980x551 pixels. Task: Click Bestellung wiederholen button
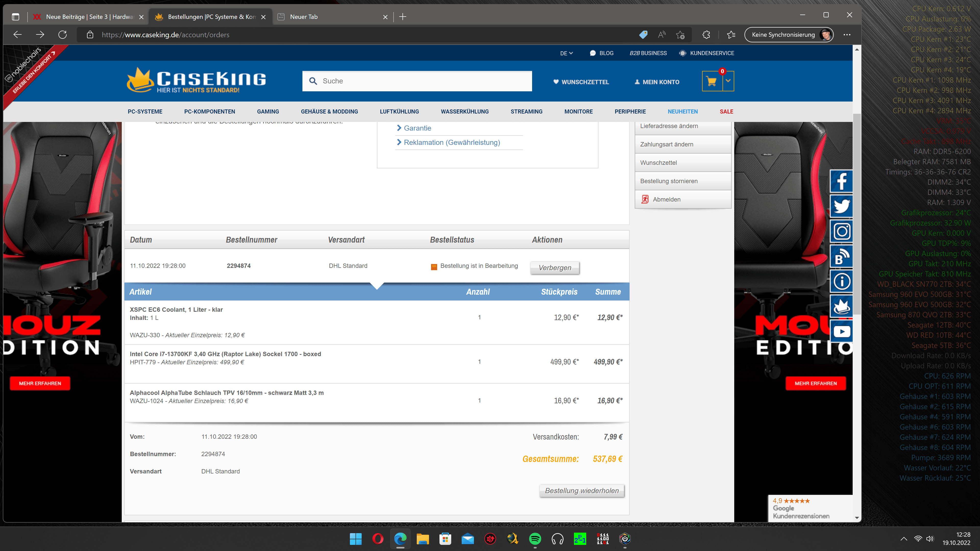[582, 491]
